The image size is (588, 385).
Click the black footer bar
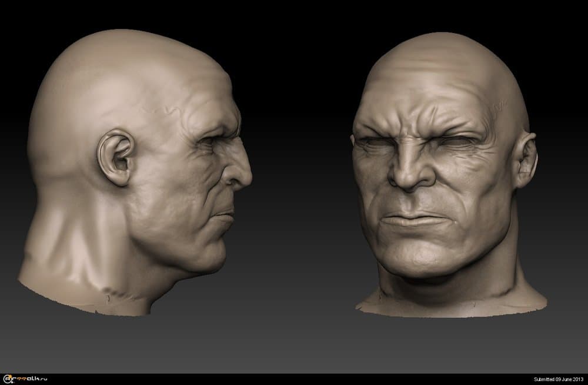click(x=294, y=381)
